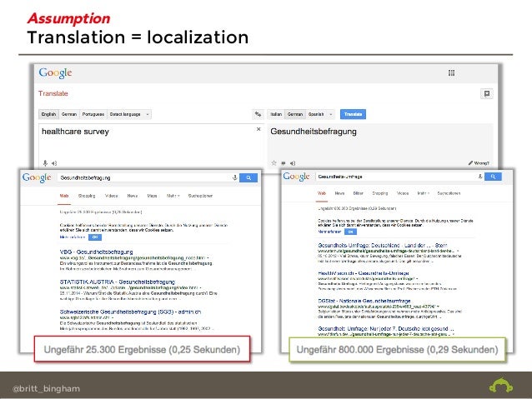Click the Google logo in the Translate window
This screenshot has height=399, width=532.
55,72
